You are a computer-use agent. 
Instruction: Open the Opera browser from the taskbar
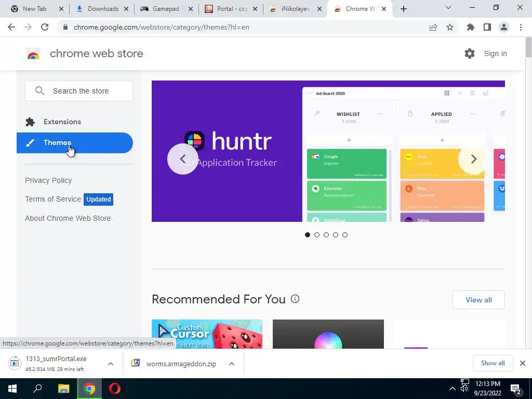click(115, 389)
